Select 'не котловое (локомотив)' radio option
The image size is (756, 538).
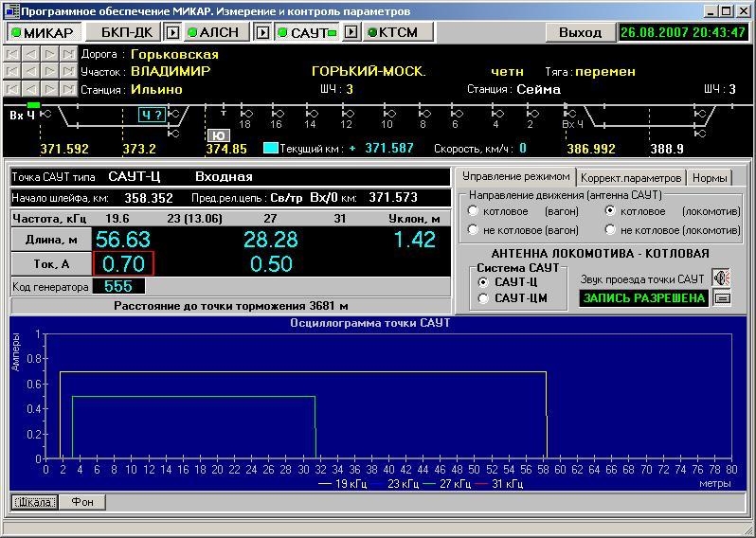[611, 230]
